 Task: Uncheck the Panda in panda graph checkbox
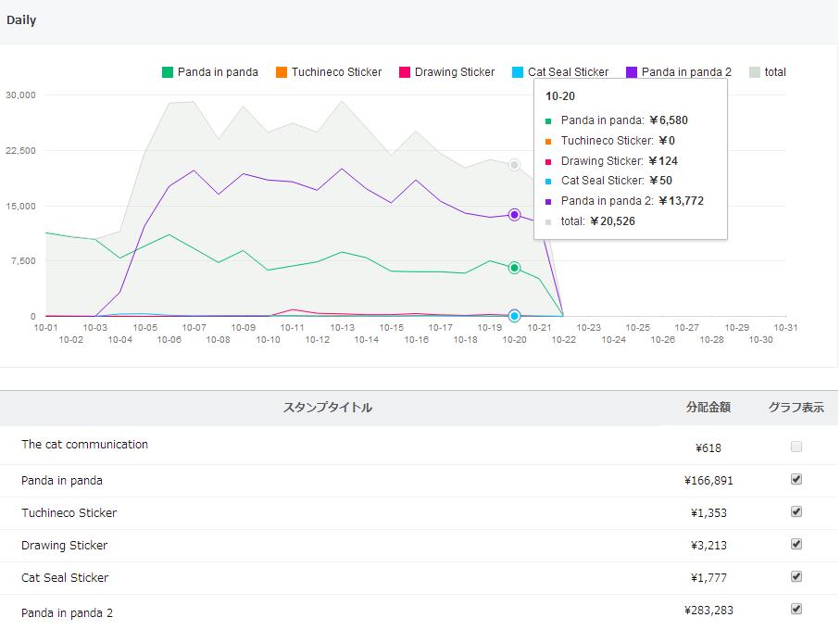796,479
